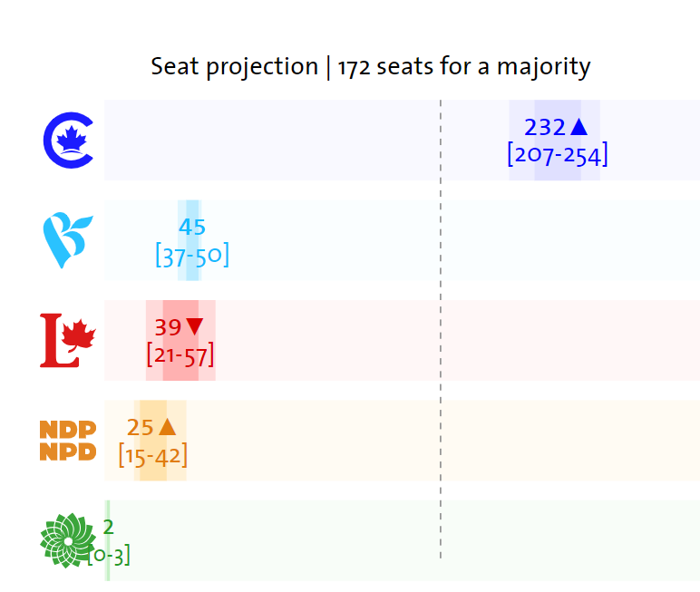Click the dashed majority threshold line
The height and width of the screenshot is (592, 700).
click(441, 329)
